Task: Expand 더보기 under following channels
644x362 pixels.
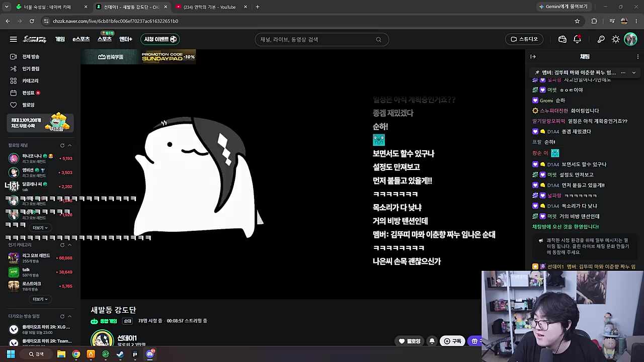Action: coord(40,228)
